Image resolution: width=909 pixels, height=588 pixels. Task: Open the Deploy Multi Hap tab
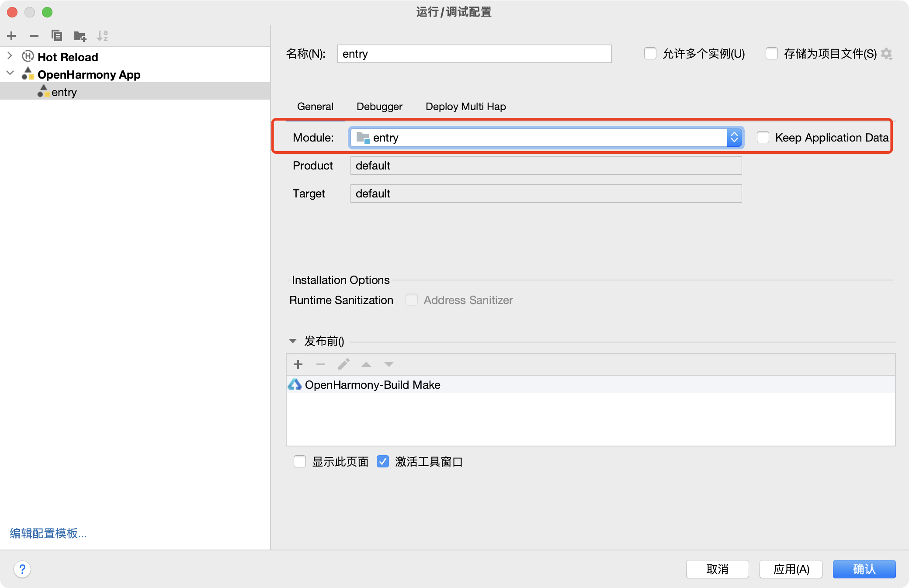click(465, 107)
